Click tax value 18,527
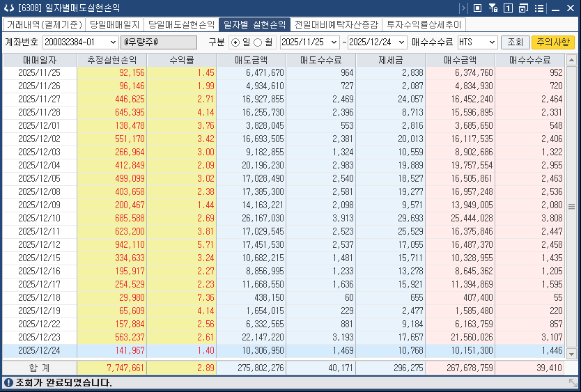581x392 pixels. coord(411,178)
